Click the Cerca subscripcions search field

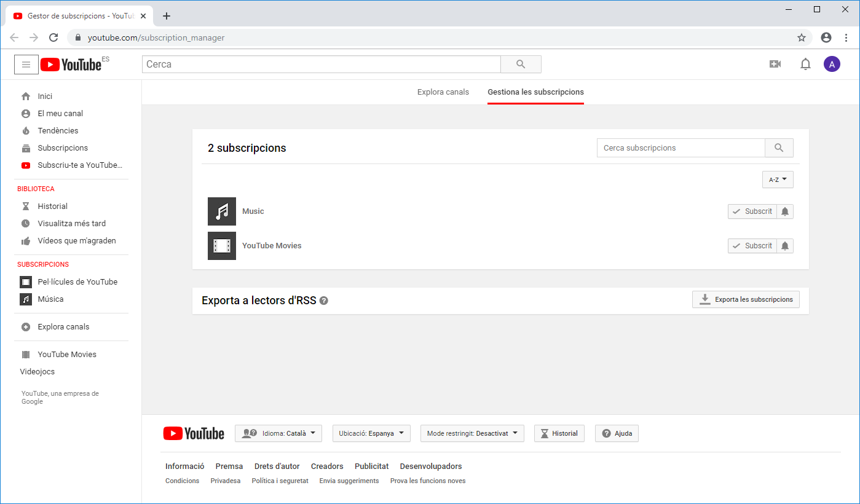point(681,148)
